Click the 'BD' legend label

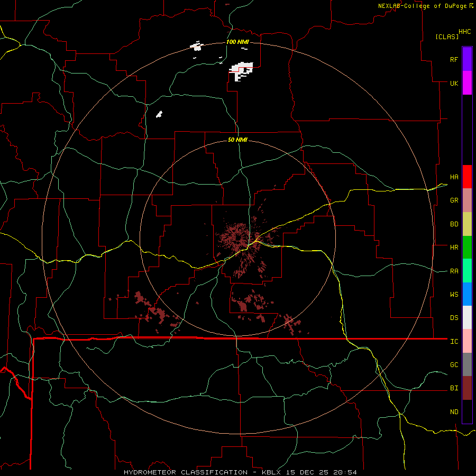(454, 224)
